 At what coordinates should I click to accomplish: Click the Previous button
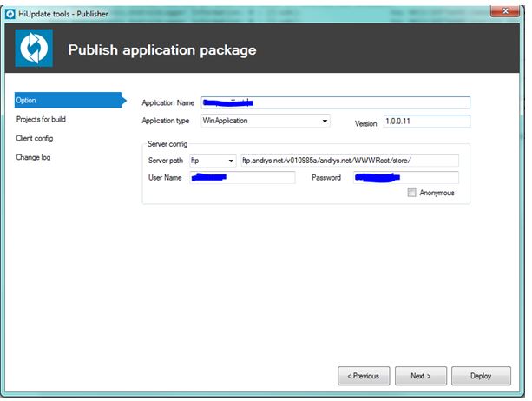(x=364, y=376)
